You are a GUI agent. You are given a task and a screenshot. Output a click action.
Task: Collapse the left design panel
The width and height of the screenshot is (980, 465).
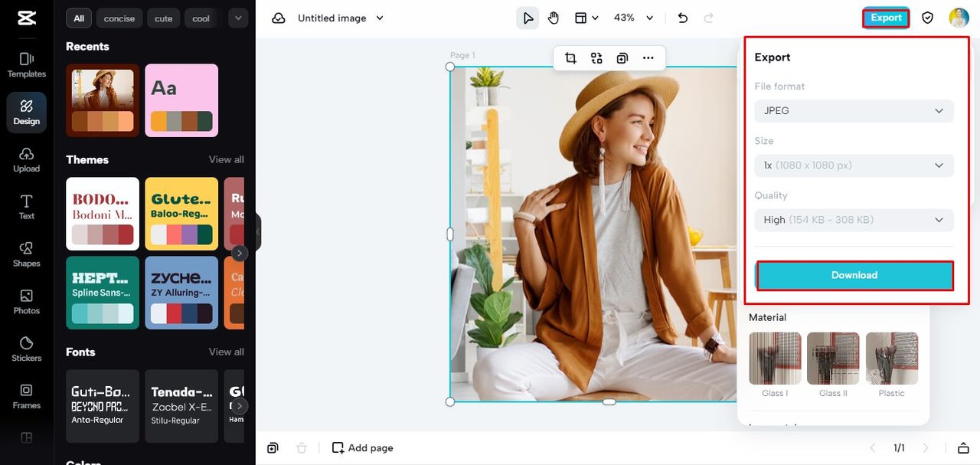[x=258, y=231]
